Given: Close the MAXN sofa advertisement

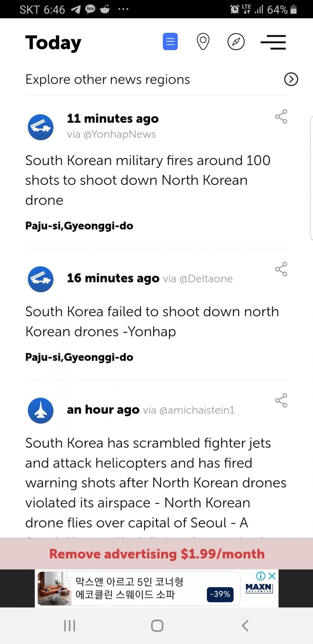Looking at the screenshot, I should point(272,575).
